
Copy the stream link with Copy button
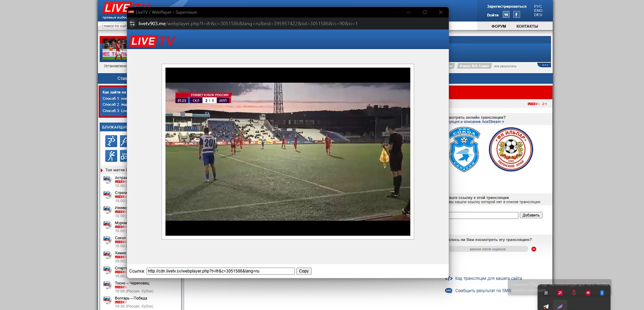click(x=304, y=271)
